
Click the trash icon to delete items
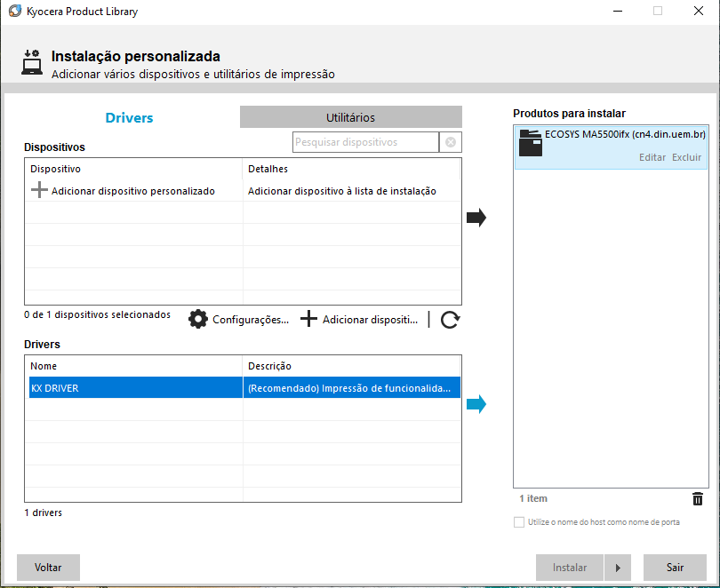pos(698,499)
